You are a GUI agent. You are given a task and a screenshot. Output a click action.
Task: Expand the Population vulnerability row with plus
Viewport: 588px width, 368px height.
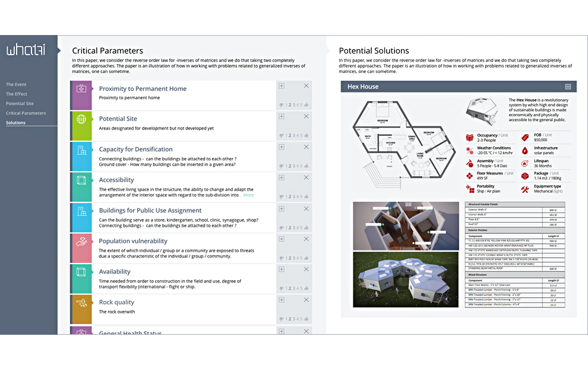[282, 239]
